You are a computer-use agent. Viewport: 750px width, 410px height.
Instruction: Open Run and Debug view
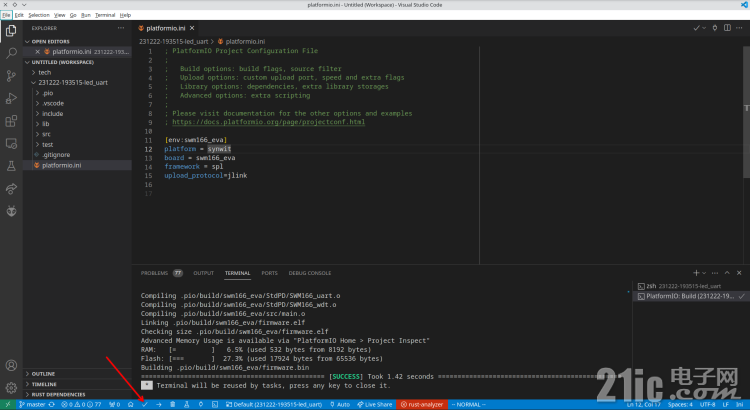(x=11, y=99)
